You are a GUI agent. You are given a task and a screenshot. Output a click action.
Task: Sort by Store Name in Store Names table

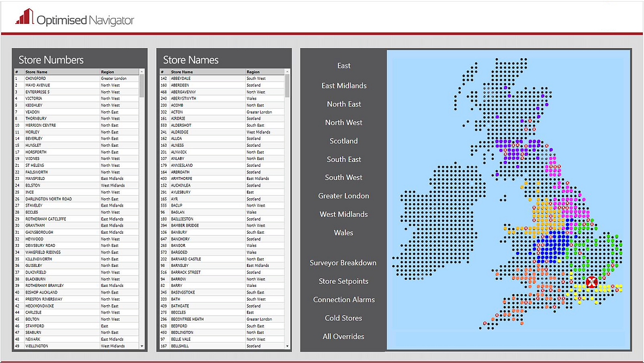[x=182, y=72]
